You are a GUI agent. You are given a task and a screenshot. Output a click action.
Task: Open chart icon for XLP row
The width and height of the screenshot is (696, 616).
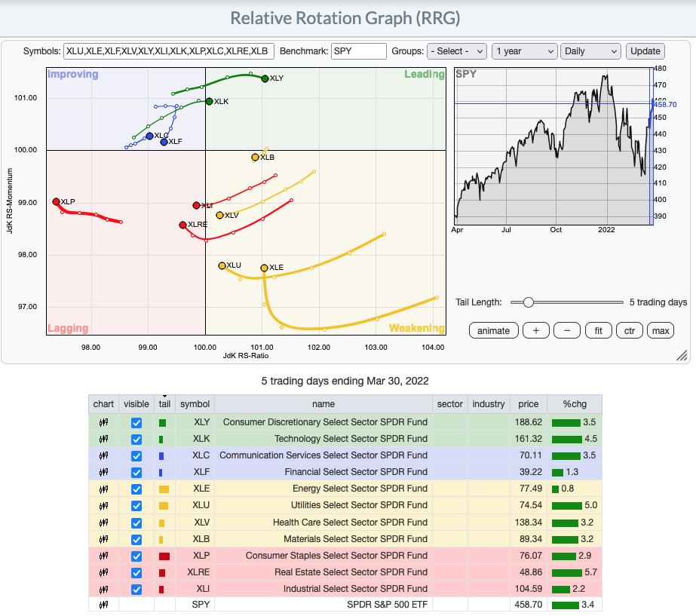click(103, 556)
